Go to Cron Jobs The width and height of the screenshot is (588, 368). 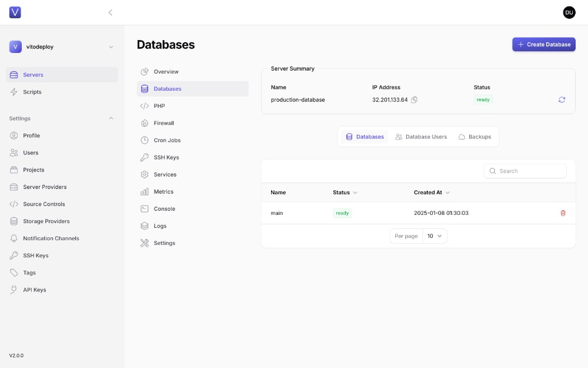192,141
